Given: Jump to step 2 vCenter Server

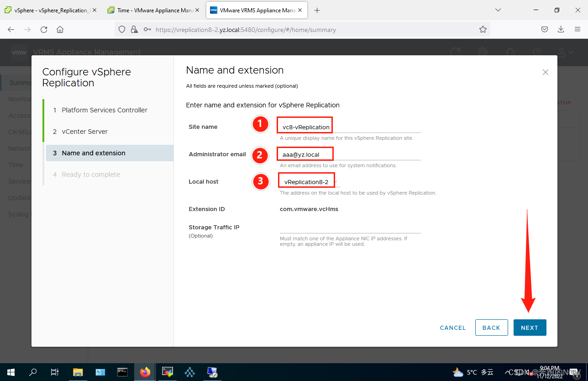Looking at the screenshot, I should click(84, 132).
